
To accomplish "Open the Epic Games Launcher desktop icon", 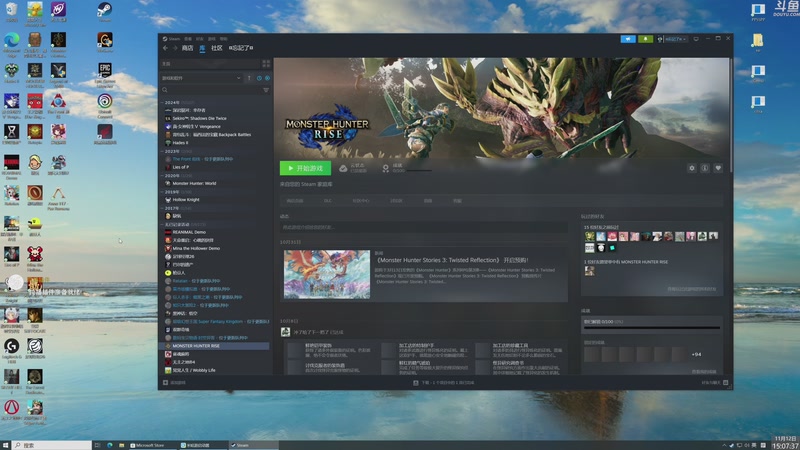I will [105, 74].
